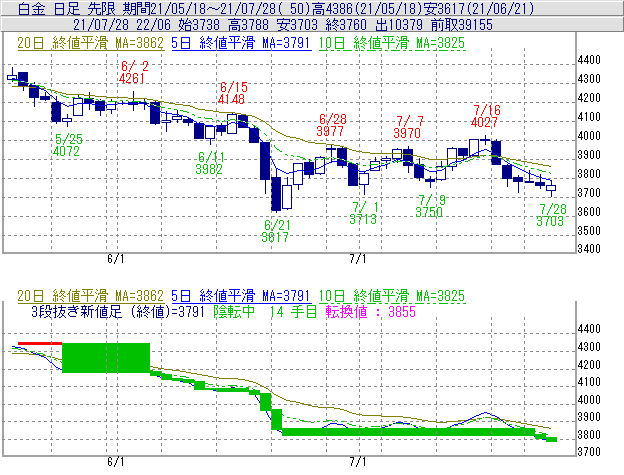Screen dimensions: 624x475
Task: Click the 白金 日足 先限 title text
Action: tap(66, 8)
